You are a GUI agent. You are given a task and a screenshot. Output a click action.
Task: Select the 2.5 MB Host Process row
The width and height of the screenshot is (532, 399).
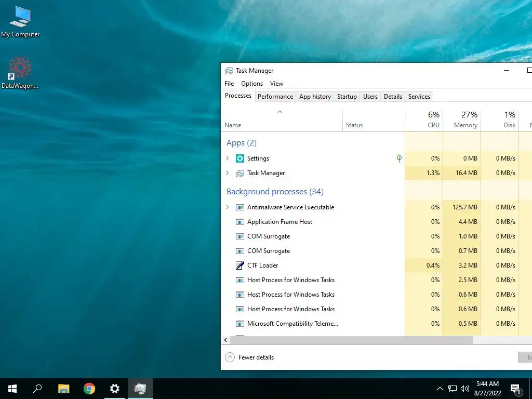tap(377, 280)
